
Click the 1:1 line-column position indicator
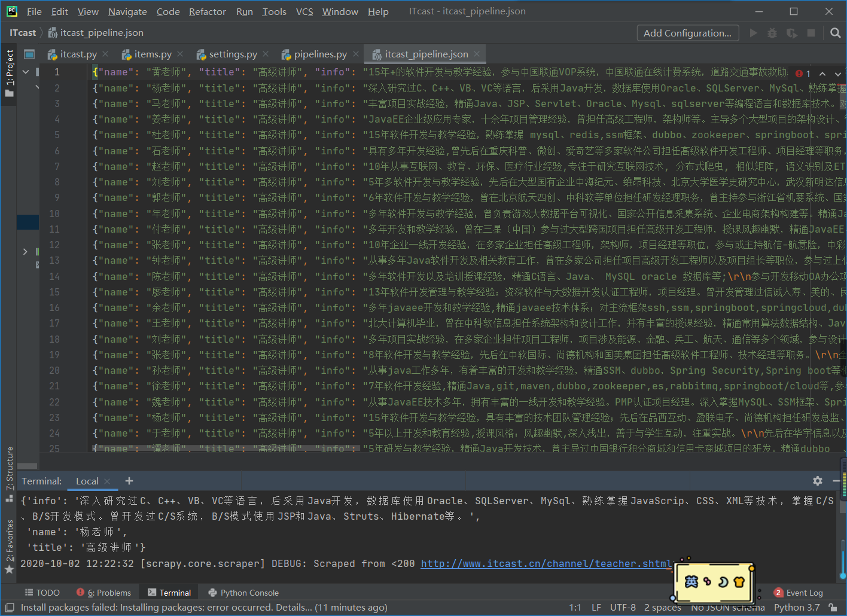point(575,608)
